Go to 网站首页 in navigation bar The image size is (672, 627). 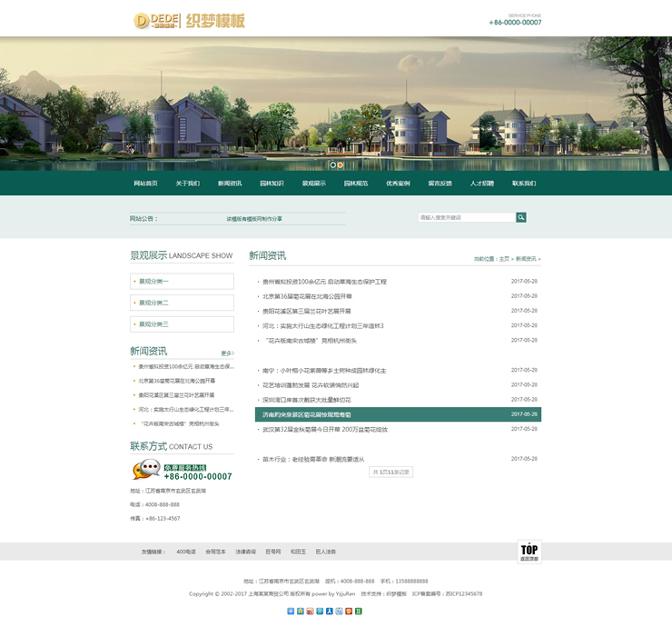point(145,183)
